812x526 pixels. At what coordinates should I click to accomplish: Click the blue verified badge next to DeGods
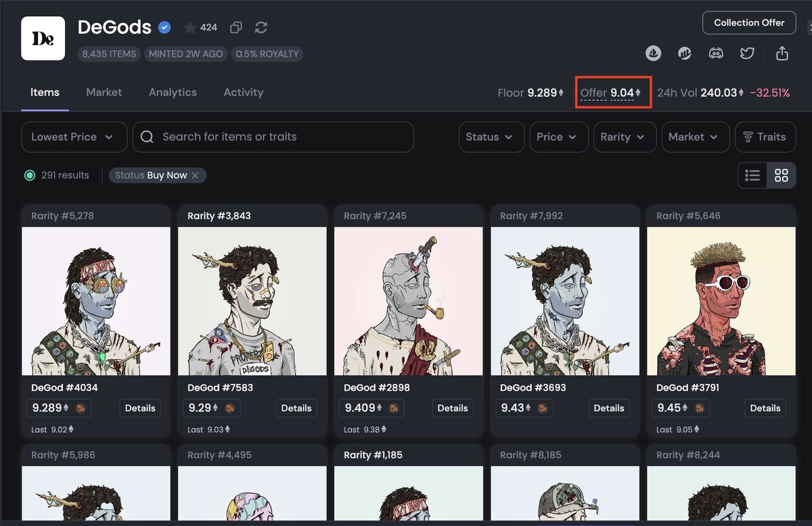pyautogui.click(x=164, y=28)
